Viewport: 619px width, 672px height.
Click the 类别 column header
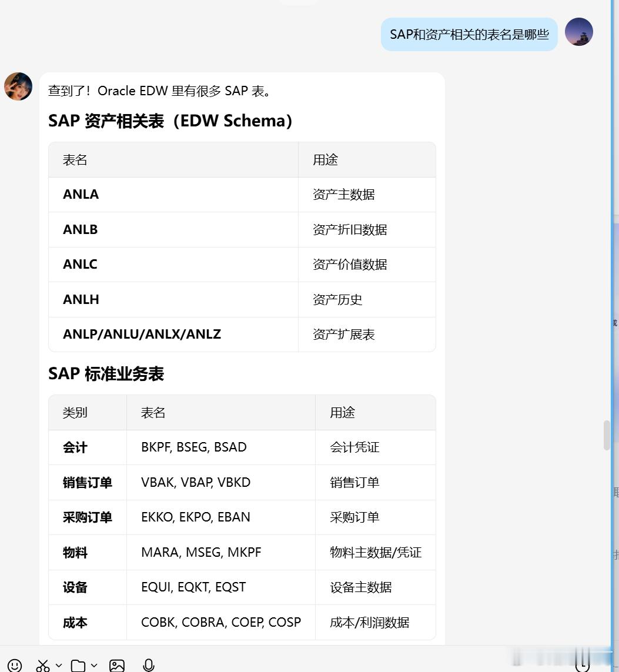click(88, 413)
